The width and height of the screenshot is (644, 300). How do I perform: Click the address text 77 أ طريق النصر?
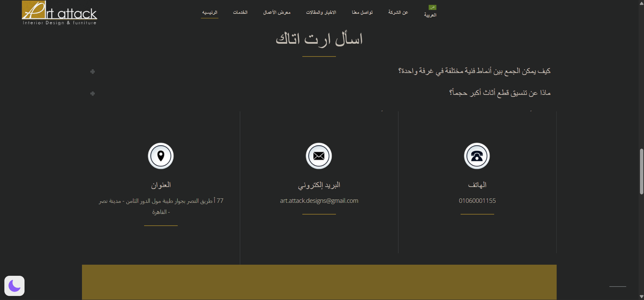point(161,206)
